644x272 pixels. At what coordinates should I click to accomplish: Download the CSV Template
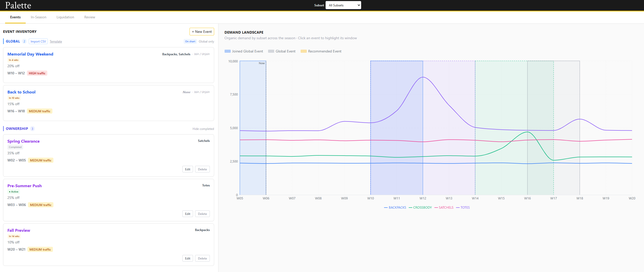56,41
